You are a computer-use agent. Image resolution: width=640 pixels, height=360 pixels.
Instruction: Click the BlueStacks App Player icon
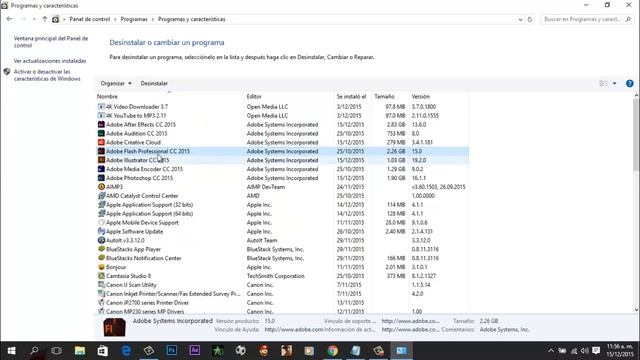tap(101, 249)
